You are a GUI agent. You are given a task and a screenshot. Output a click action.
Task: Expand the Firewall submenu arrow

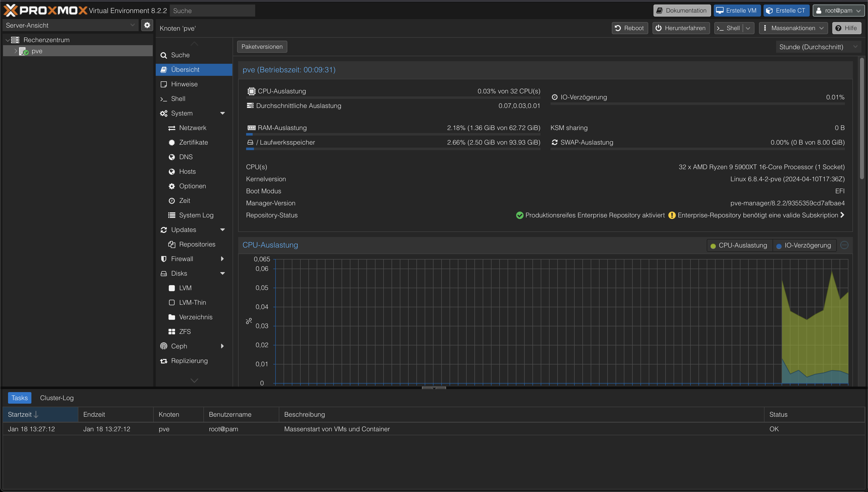tap(222, 259)
